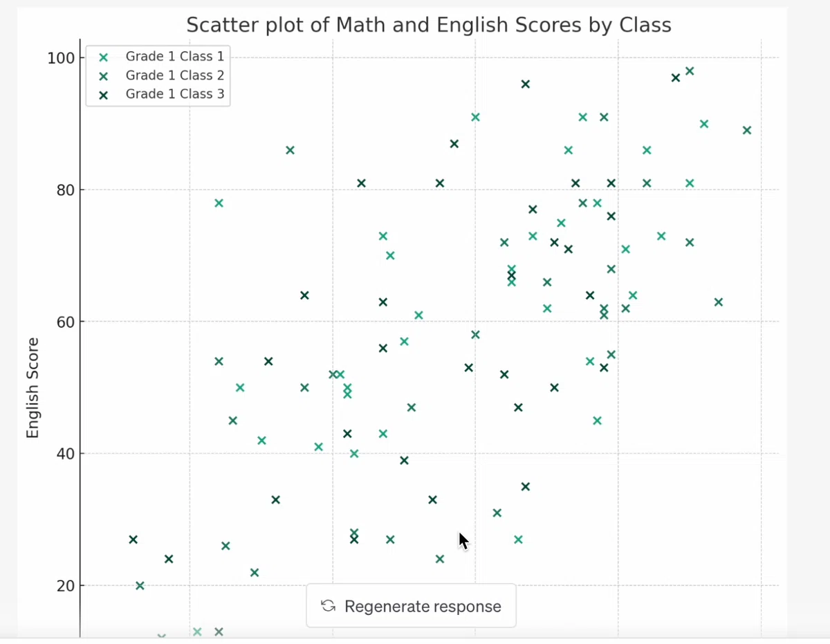The height and width of the screenshot is (644, 830).
Task: Select the Grade 1 Class 1 legend label
Action: click(175, 57)
